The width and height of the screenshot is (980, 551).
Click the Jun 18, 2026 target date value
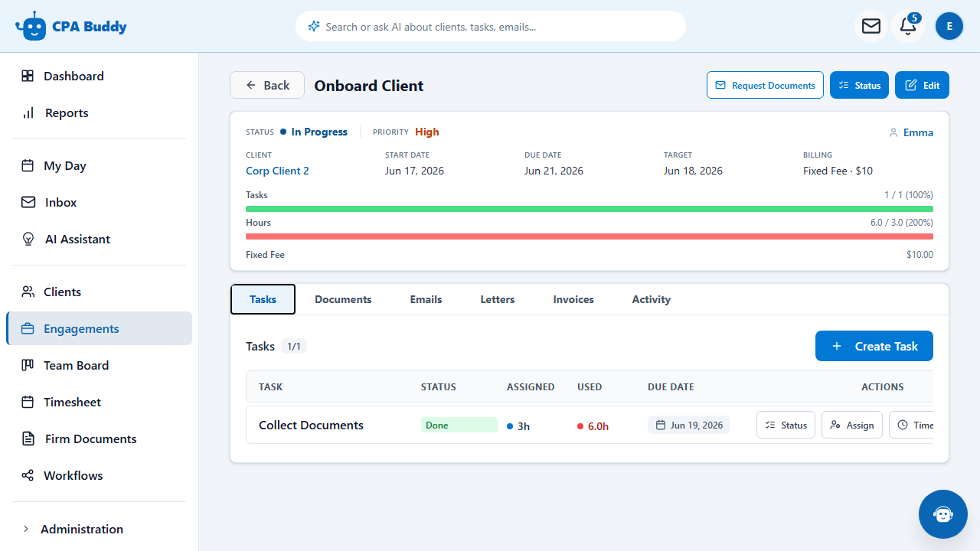point(693,171)
